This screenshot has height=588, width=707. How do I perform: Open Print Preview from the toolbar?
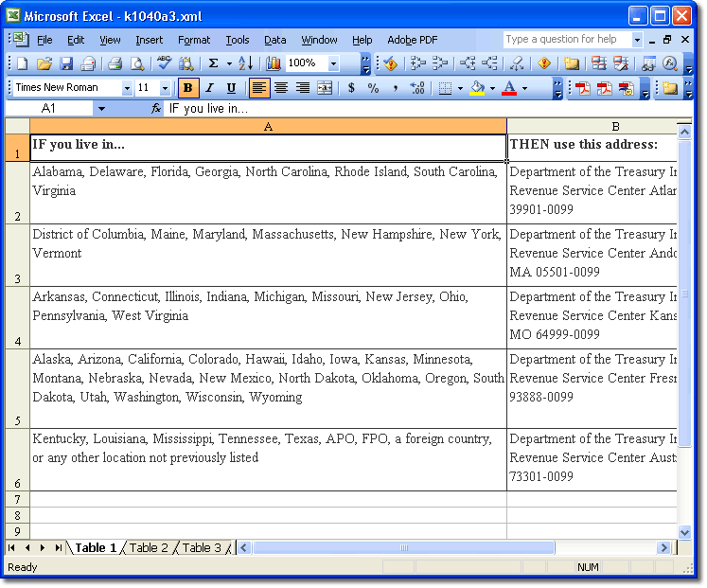[x=137, y=63]
